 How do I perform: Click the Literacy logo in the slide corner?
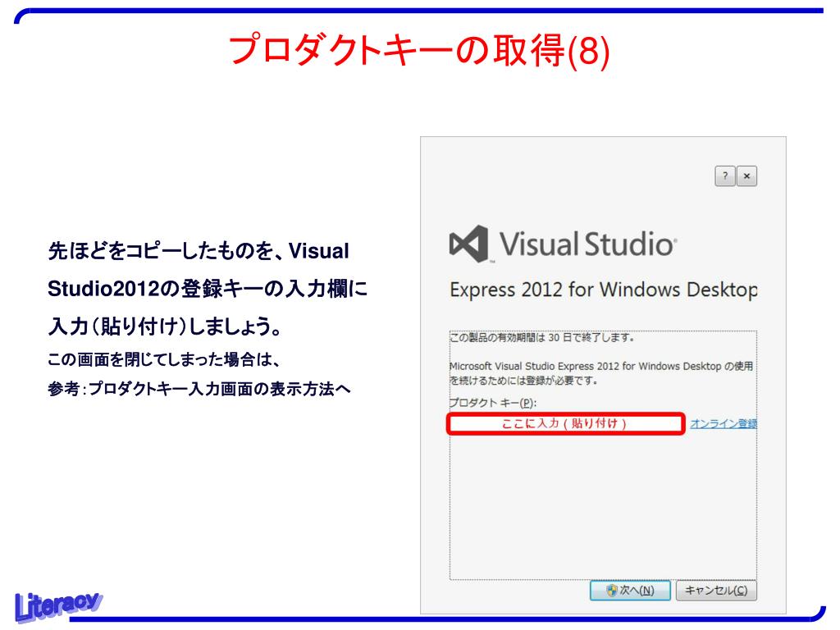click(x=57, y=606)
